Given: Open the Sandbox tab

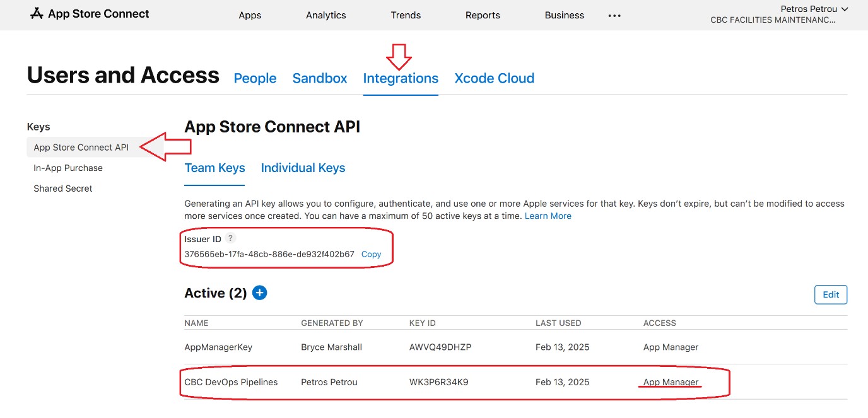Looking at the screenshot, I should tap(319, 78).
